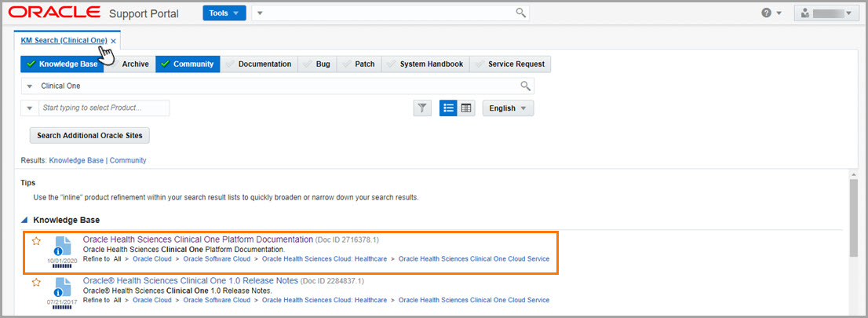
Task: Click the top global search field
Action: pos(390,13)
